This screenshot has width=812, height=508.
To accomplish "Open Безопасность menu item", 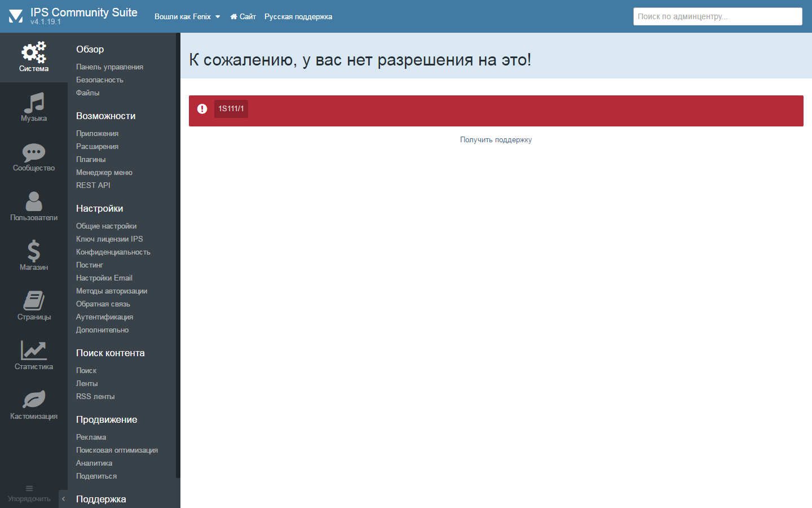I will tap(100, 80).
